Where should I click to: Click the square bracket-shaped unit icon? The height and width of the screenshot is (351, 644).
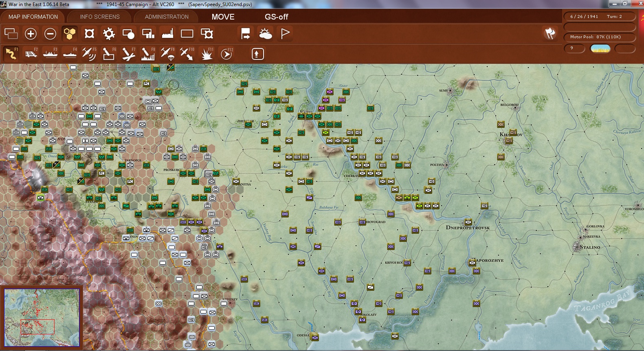[89, 33]
